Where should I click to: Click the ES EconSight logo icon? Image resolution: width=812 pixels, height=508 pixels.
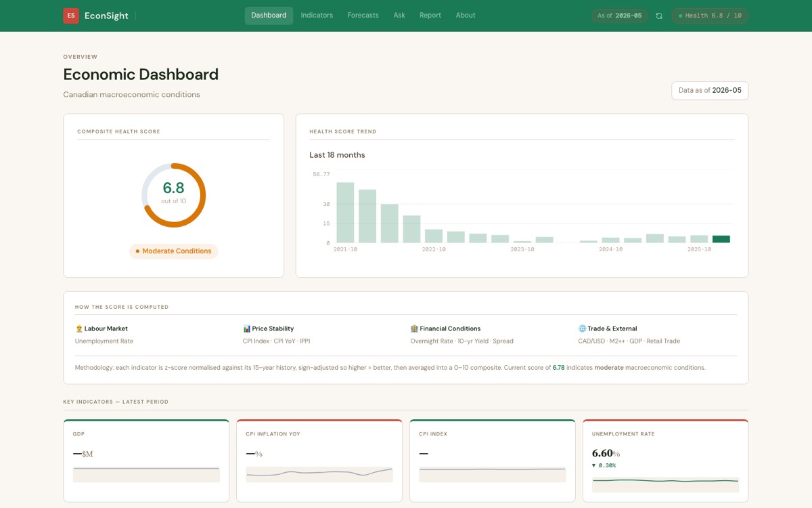point(71,16)
